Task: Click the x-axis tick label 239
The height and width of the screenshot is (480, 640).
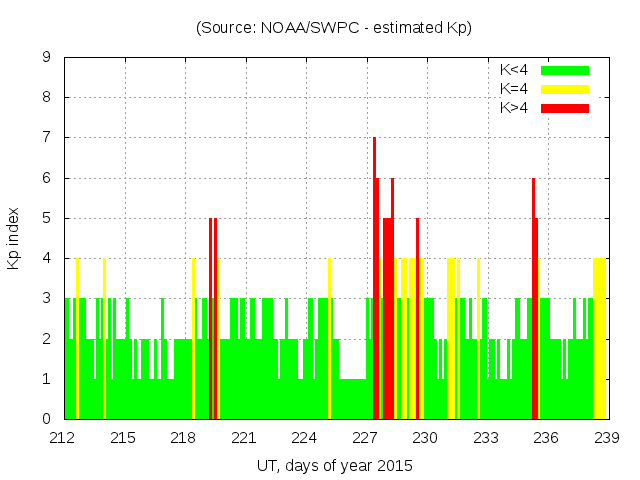Action: (x=606, y=438)
